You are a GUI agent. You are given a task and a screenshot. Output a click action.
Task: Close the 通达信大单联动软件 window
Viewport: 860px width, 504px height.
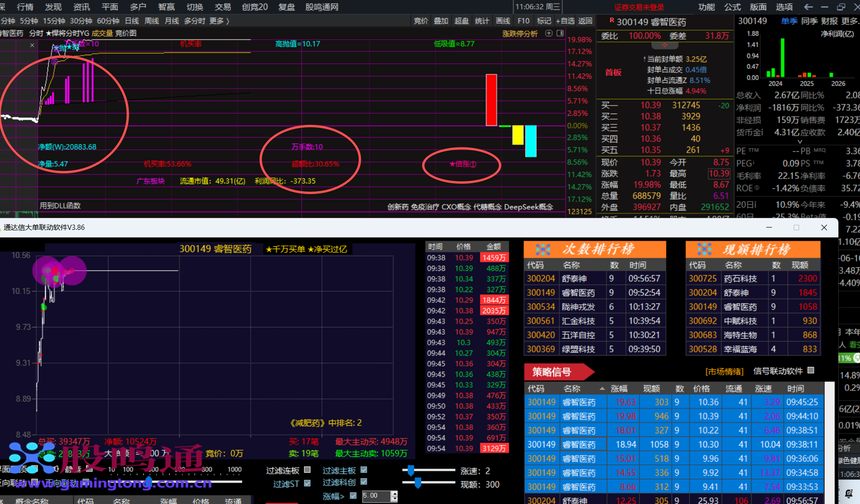coord(824,228)
